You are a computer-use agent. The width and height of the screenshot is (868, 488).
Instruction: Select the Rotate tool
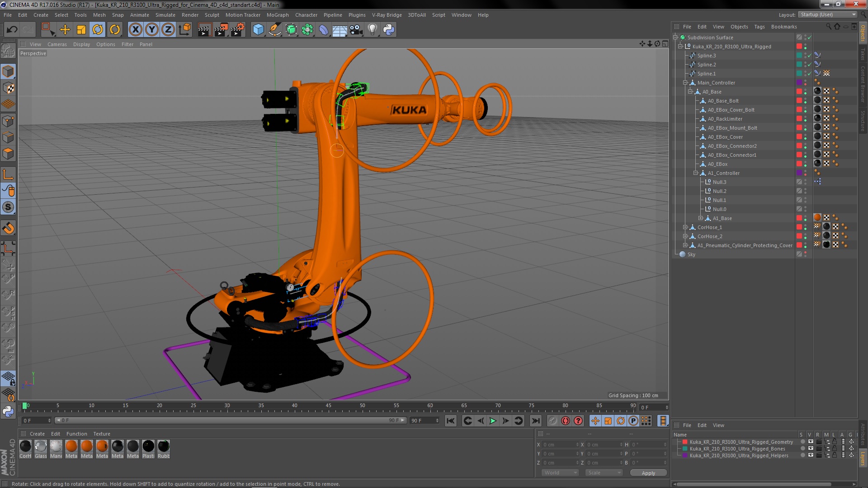(x=98, y=30)
